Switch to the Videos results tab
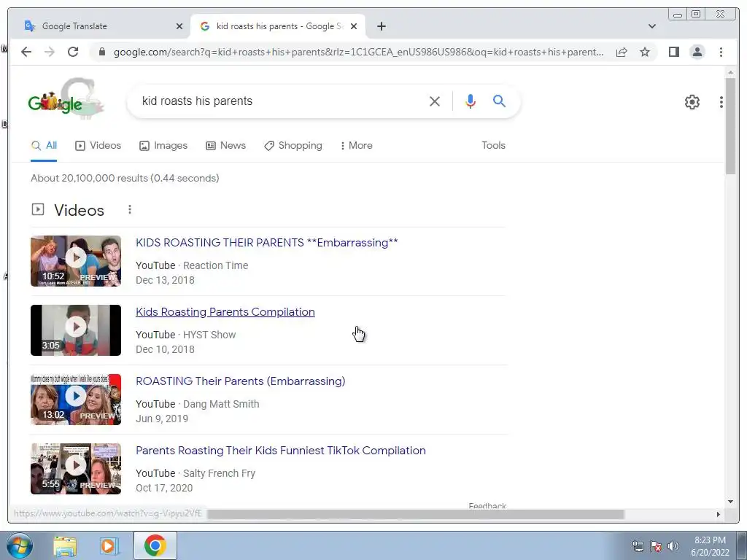 98,146
